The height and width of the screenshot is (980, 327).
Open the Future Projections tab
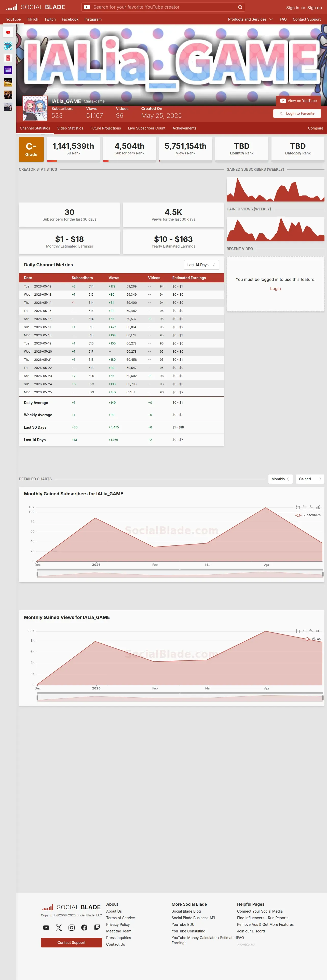click(x=105, y=128)
